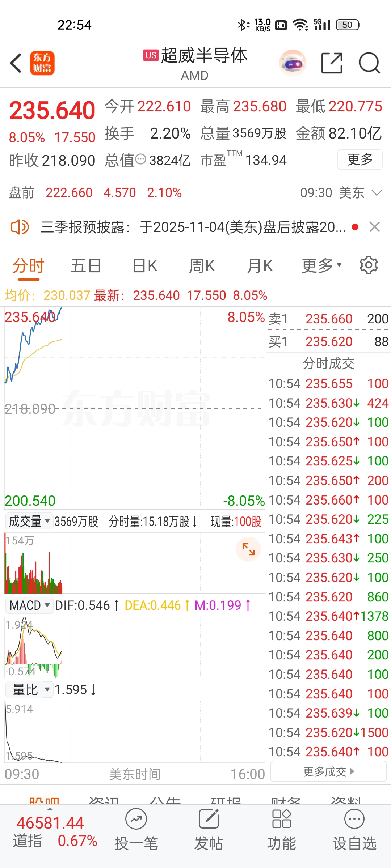Tap the 235.620 trade with volume 860

(328, 597)
